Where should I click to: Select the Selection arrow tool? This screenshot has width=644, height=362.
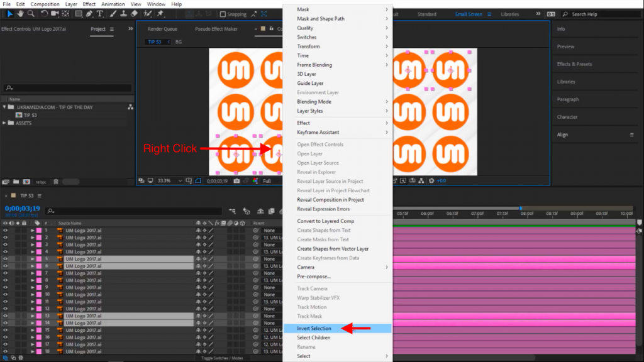10,14
